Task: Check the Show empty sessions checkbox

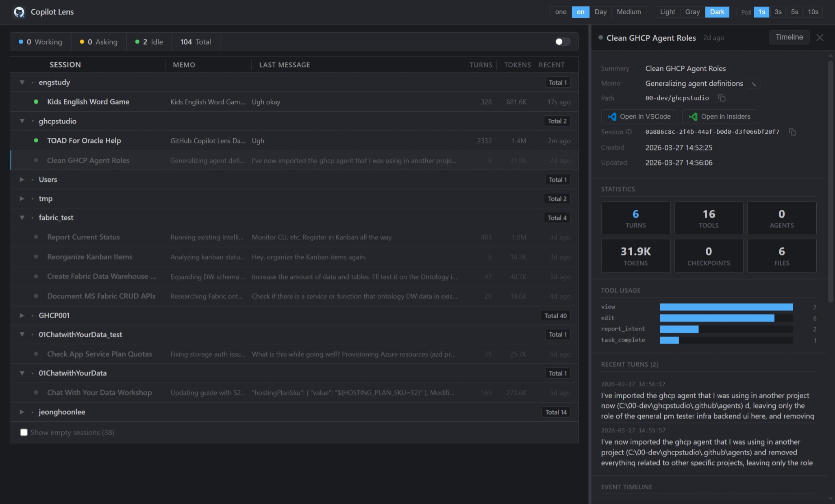Action: click(24, 432)
